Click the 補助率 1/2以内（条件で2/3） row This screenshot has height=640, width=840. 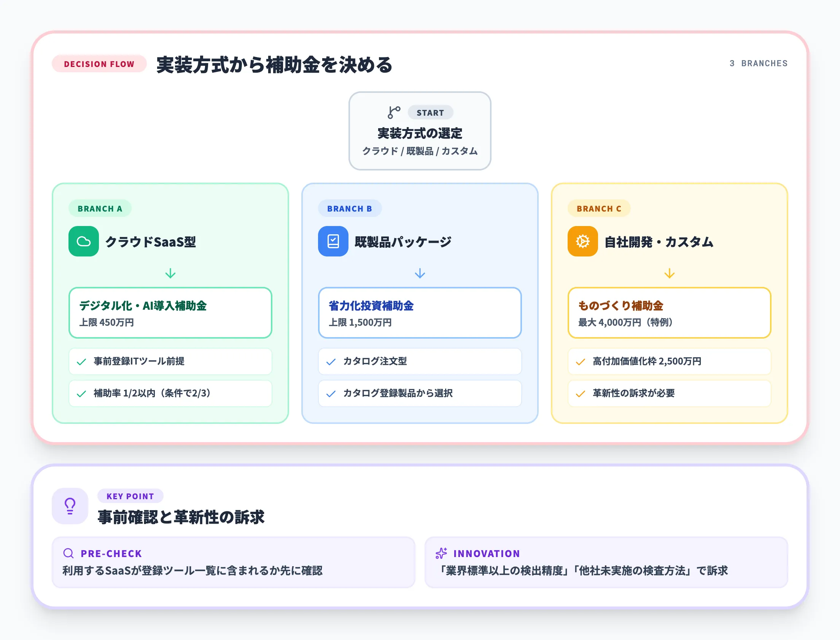(170, 393)
